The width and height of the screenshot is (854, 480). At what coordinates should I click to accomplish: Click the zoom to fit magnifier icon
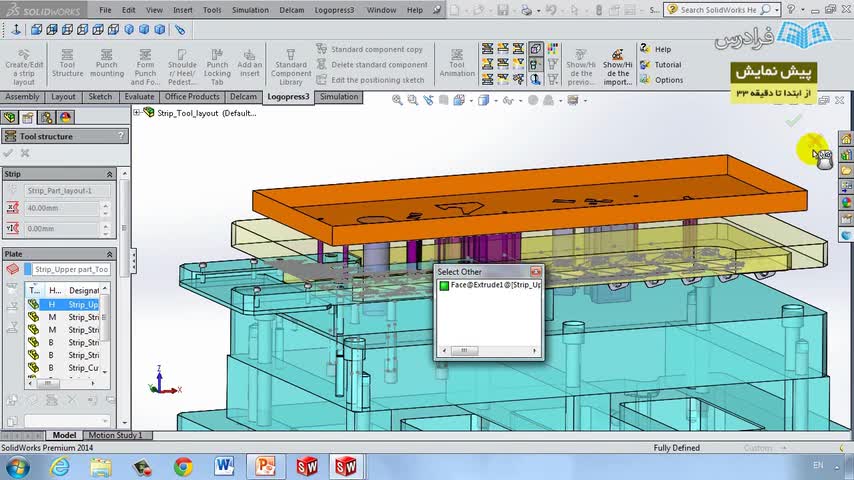[398, 101]
